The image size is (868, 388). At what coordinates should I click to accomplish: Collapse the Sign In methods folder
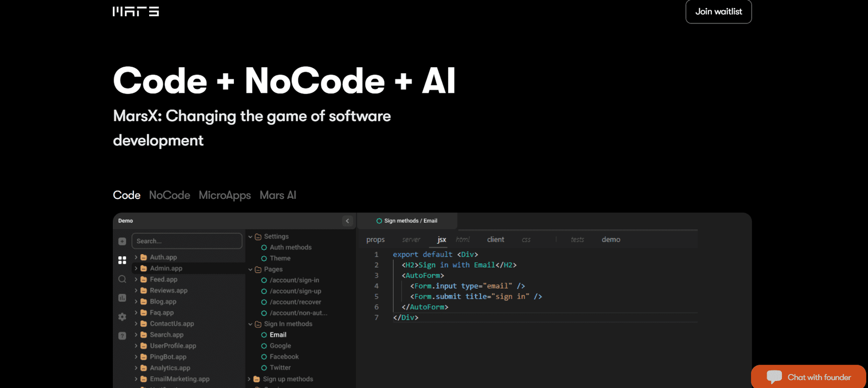251,324
